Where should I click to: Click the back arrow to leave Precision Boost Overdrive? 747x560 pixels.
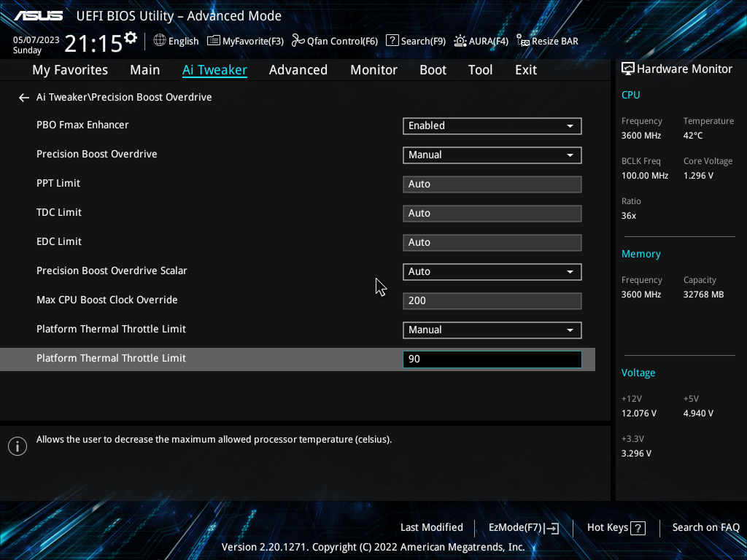point(23,97)
